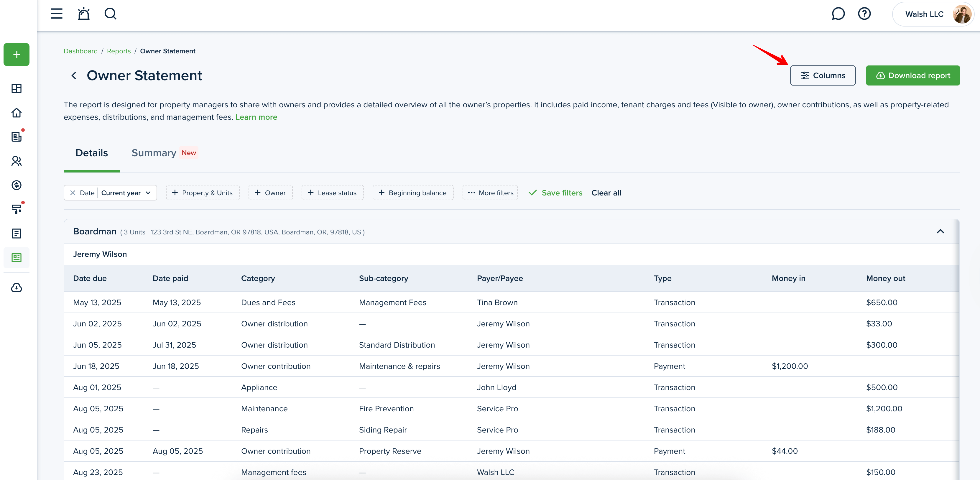Open the contacts people sidebar icon

[x=16, y=161]
